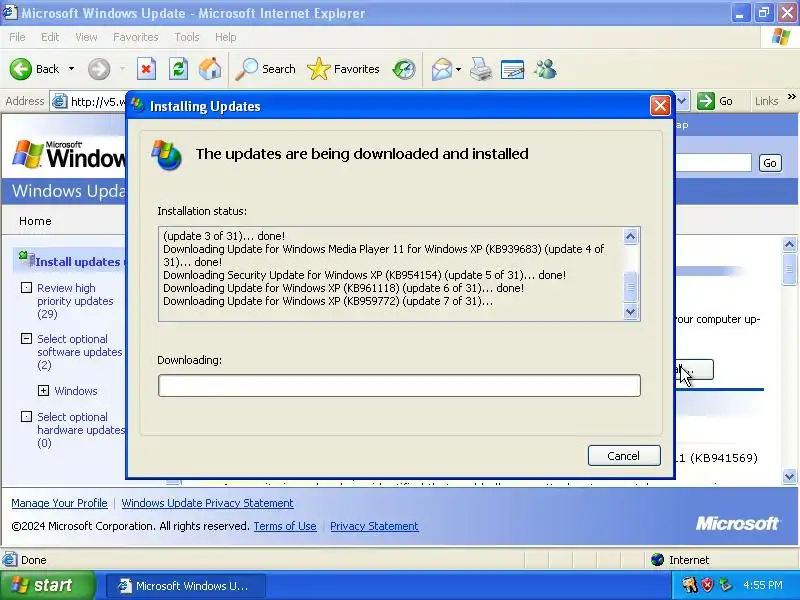The image size is (800, 600).
Task: Expand the Windows tree node in sidebar
Action: click(x=43, y=391)
